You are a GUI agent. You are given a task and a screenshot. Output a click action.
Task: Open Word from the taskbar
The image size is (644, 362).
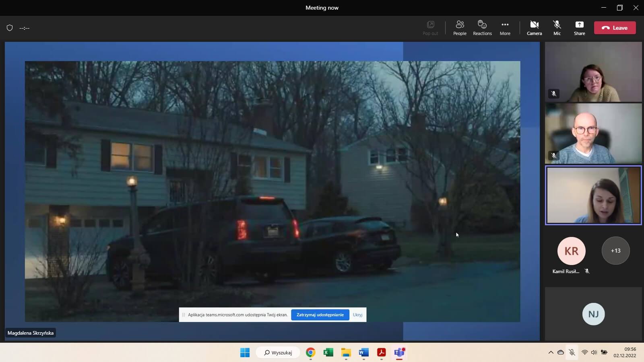[x=364, y=353]
